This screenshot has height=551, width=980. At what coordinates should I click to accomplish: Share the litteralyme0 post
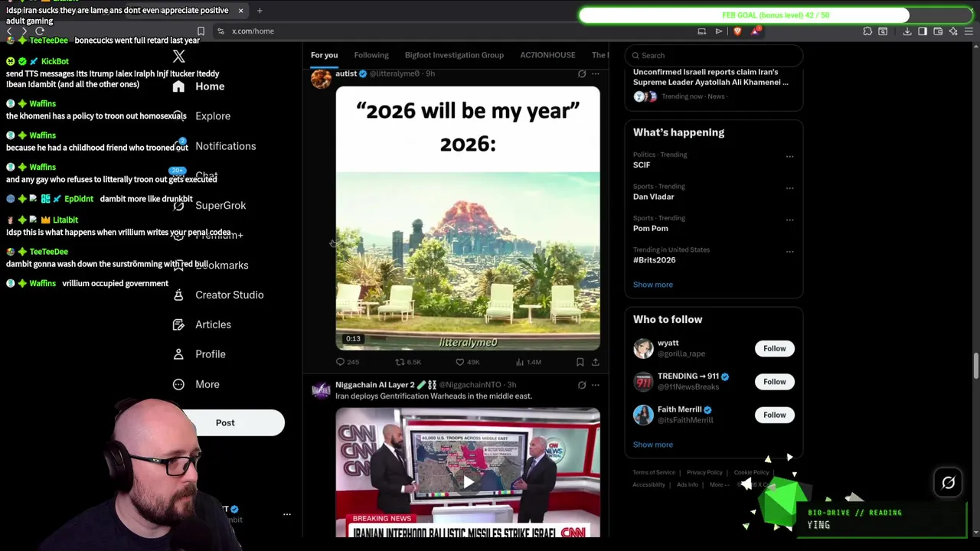click(595, 362)
